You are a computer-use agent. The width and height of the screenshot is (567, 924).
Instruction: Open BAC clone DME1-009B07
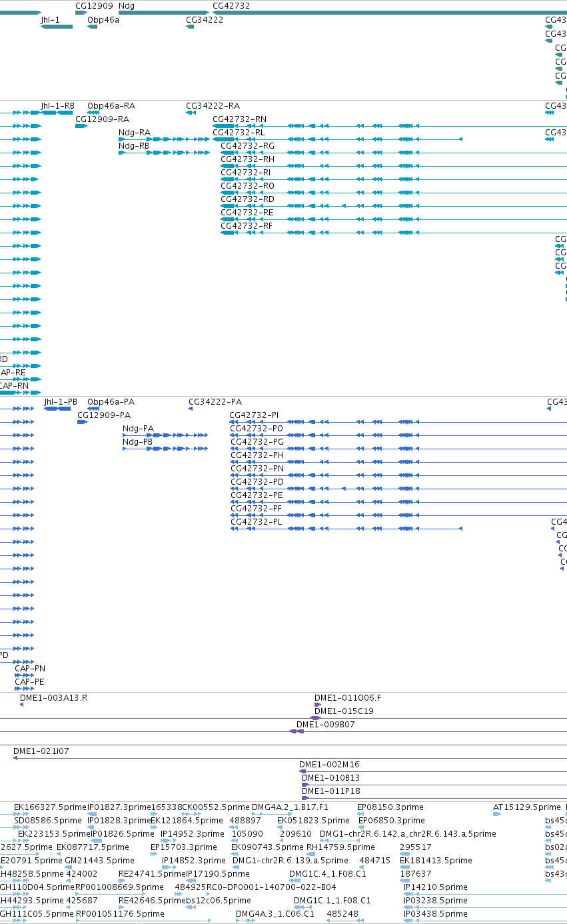[326, 724]
